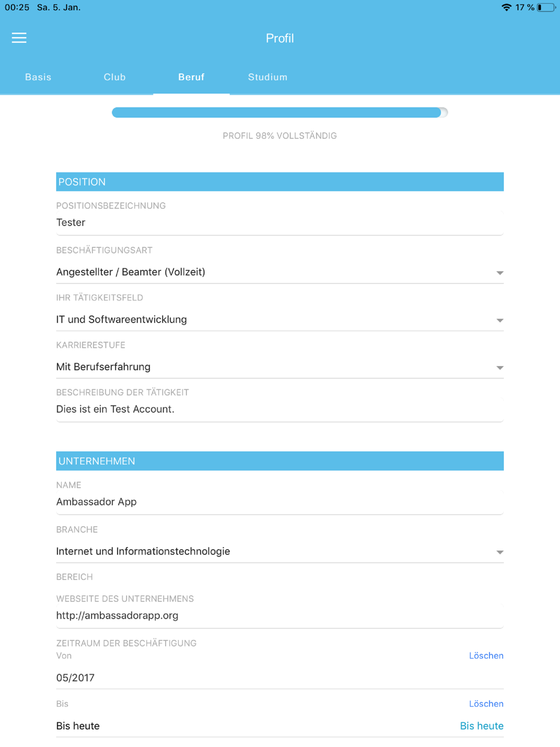The width and height of the screenshot is (560, 747).
Task: Expand the Tätigkeitsfeld dropdown arrow
Action: [500, 320]
